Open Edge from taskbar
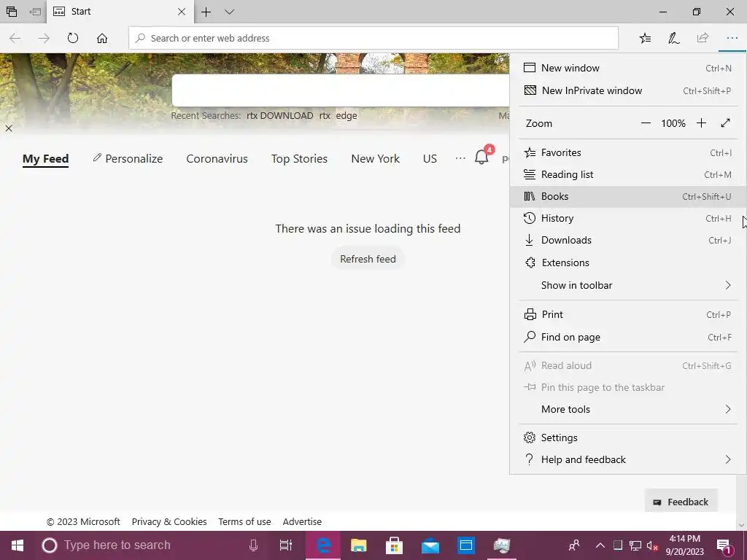The height and width of the screenshot is (560, 747). coord(323,545)
